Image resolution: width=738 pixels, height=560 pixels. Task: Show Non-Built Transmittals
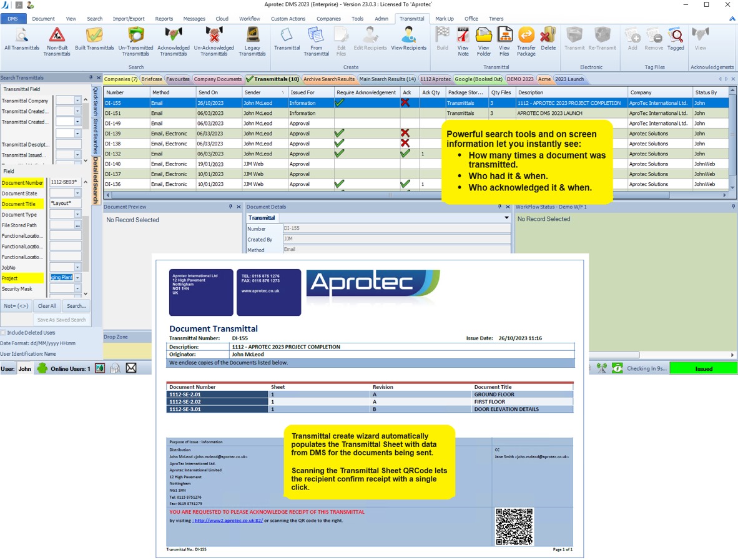tap(57, 41)
